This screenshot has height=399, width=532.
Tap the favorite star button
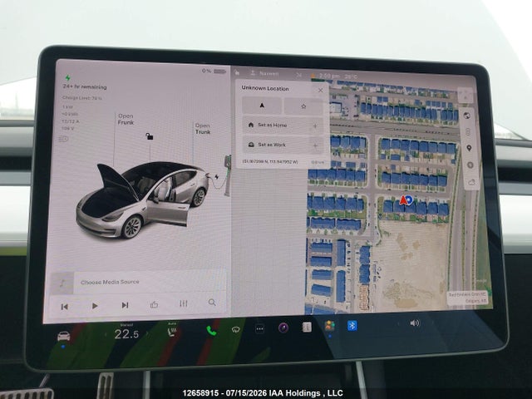click(303, 106)
